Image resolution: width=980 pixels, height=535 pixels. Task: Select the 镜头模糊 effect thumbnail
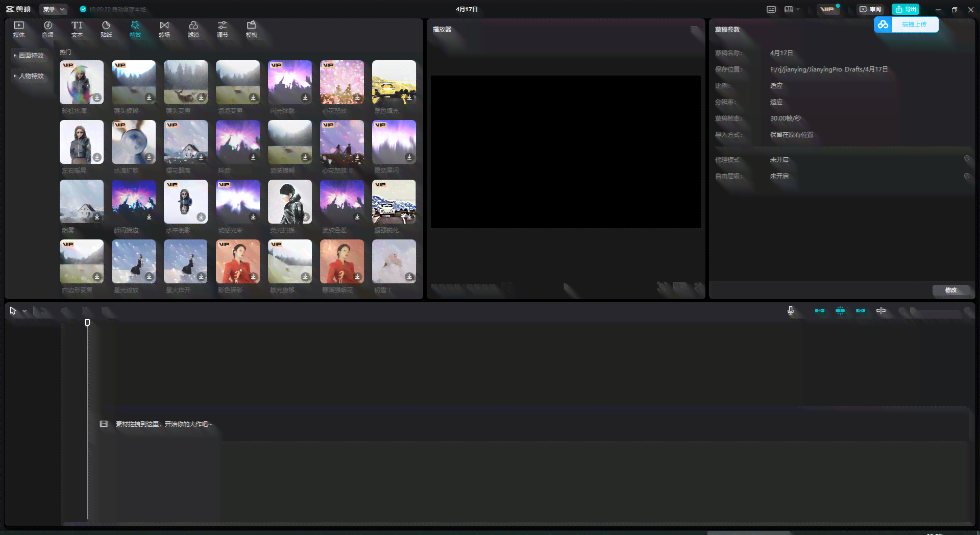tap(134, 82)
